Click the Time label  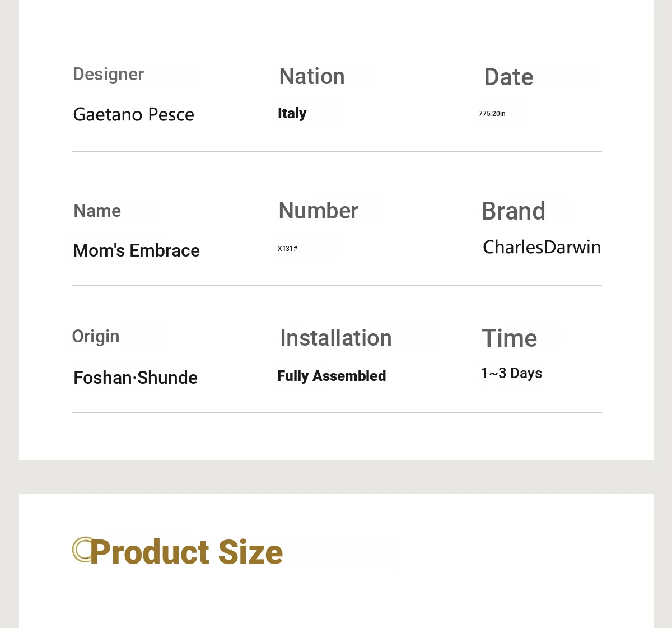pos(509,338)
